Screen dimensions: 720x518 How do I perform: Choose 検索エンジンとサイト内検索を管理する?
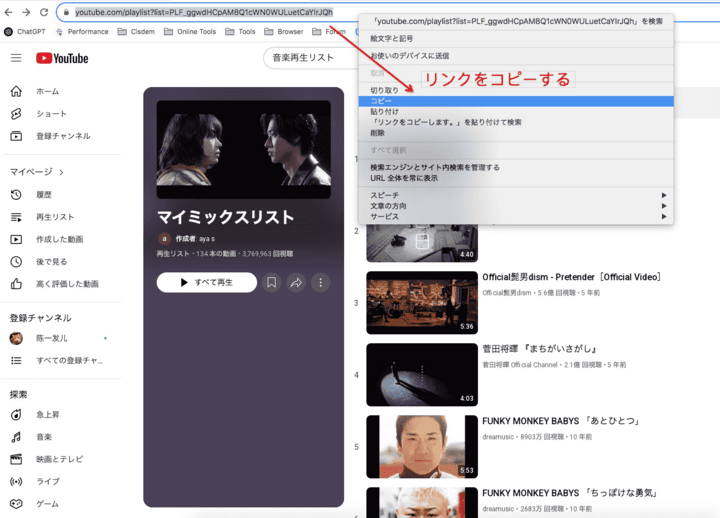click(516, 168)
